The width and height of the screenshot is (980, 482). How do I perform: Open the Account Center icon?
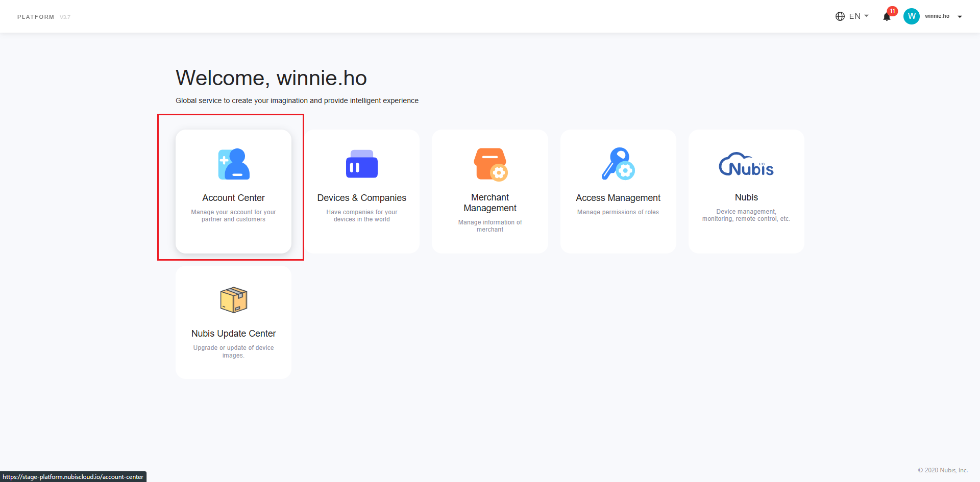point(234,164)
